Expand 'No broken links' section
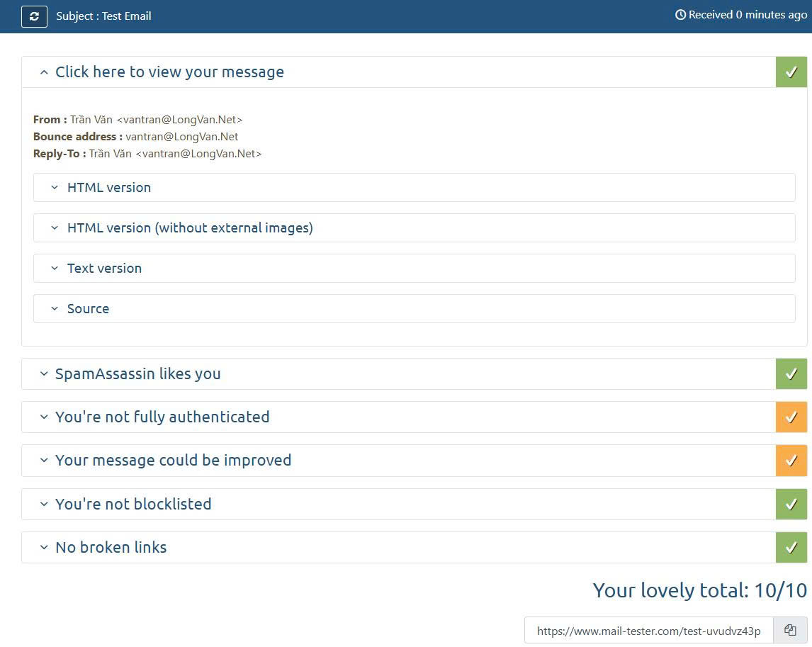Screen dimensions: 812x647 (111, 548)
